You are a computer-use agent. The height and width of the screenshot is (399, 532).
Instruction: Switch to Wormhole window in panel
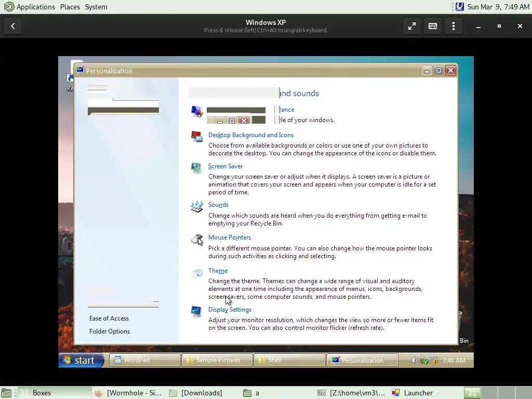coord(128,393)
